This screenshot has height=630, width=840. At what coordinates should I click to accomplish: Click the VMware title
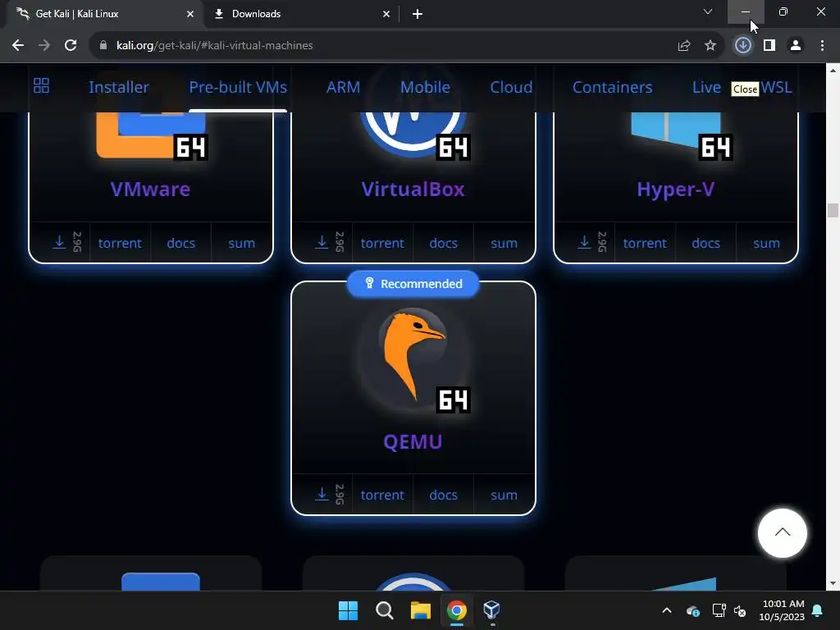click(151, 189)
